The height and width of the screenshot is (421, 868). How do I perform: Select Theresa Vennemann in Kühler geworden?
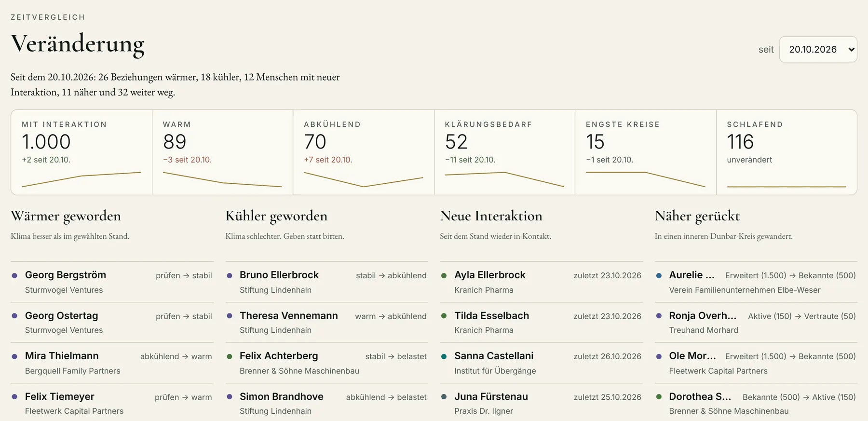326,323
